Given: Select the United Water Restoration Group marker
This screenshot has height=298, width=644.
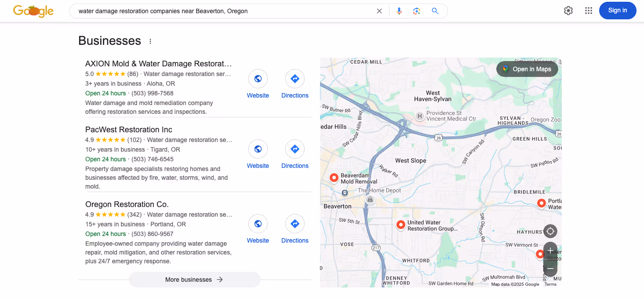Looking at the screenshot, I should [x=400, y=225].
